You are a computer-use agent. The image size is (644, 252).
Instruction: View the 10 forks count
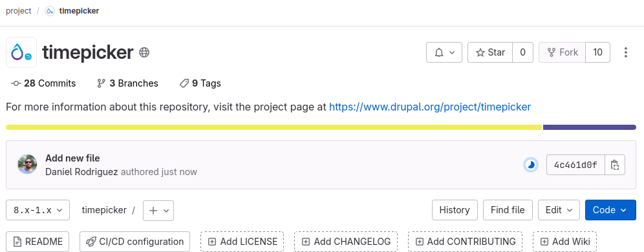[x=597, y=52]
